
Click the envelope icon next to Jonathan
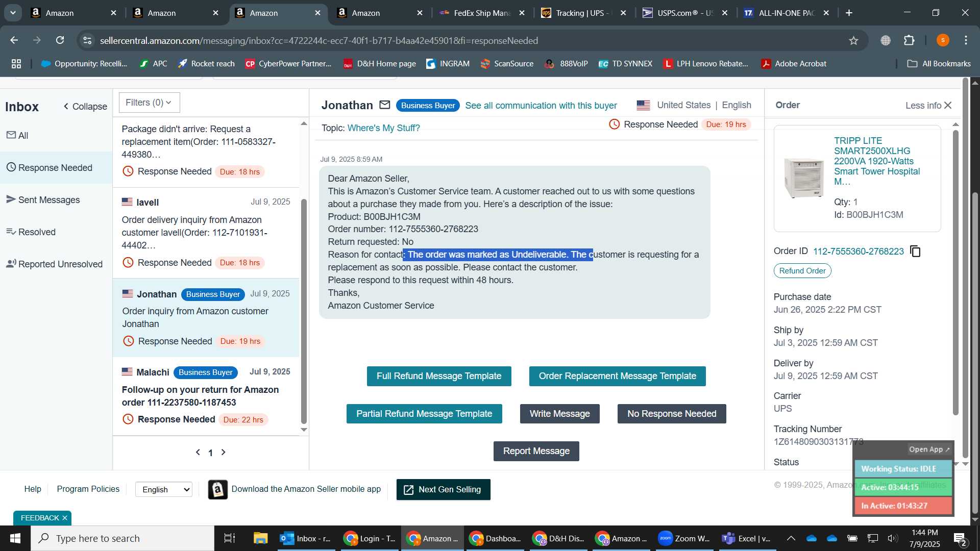(385, 105)
